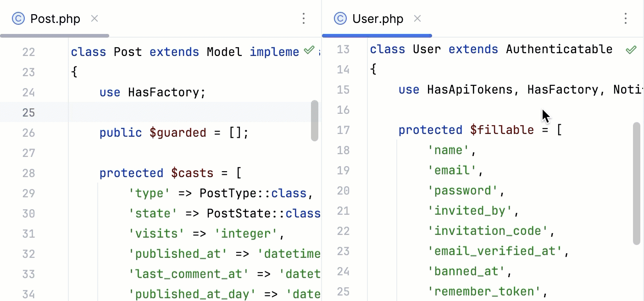644x301 pixels.
Task: Switch to the Post.php tab
Action: [x=55, y=19]
